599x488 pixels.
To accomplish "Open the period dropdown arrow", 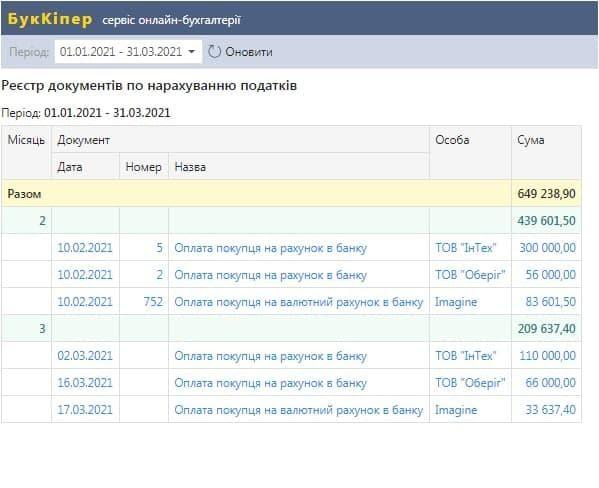I will (192, 52).
